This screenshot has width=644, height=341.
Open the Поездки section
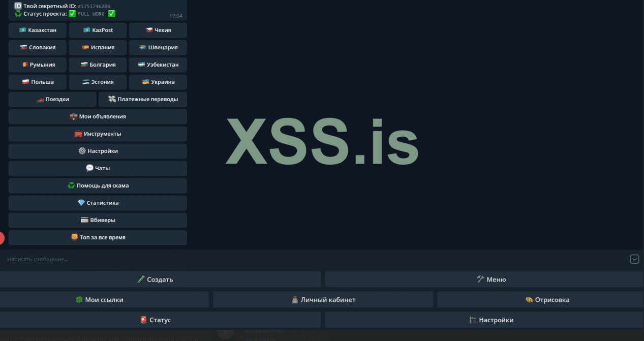click(x=52, y=99)
